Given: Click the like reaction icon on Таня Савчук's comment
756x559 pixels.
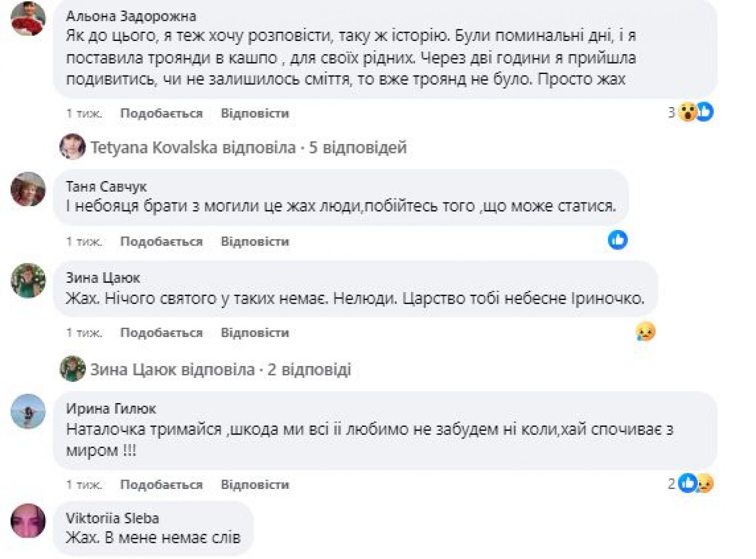Looking at the screenshot, I should click(617, 240).
